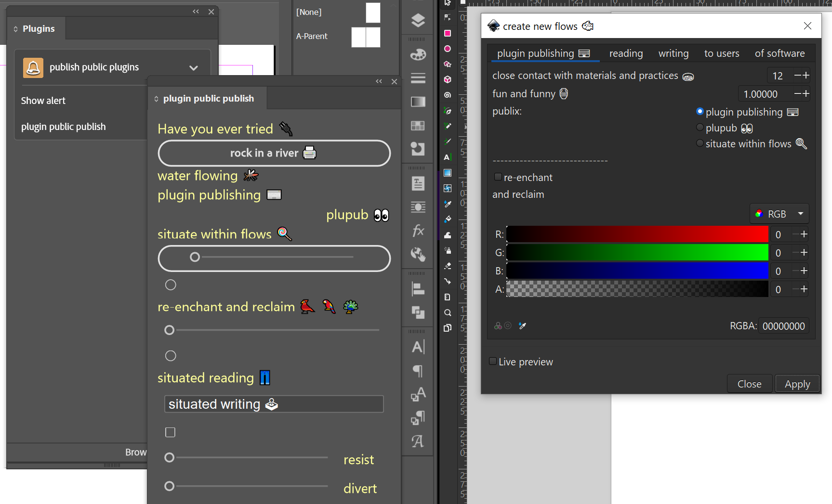Select the Star polygon tool

point(448,64)
